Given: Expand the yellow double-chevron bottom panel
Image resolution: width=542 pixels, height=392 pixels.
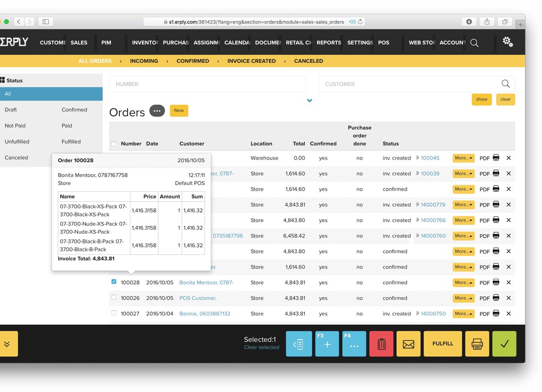Looking at the screenshot, I should [7, 344].
